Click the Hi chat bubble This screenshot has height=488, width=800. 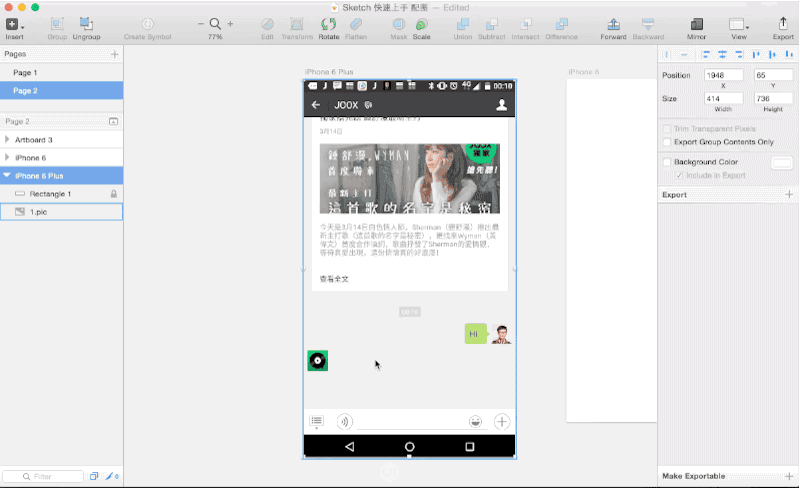475,334
